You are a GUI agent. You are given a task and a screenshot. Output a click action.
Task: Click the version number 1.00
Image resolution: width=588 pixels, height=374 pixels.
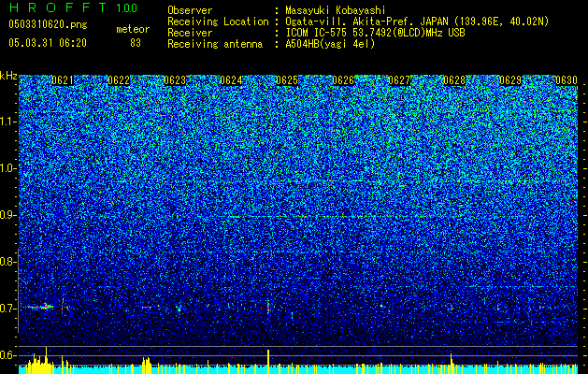[126, 7]
